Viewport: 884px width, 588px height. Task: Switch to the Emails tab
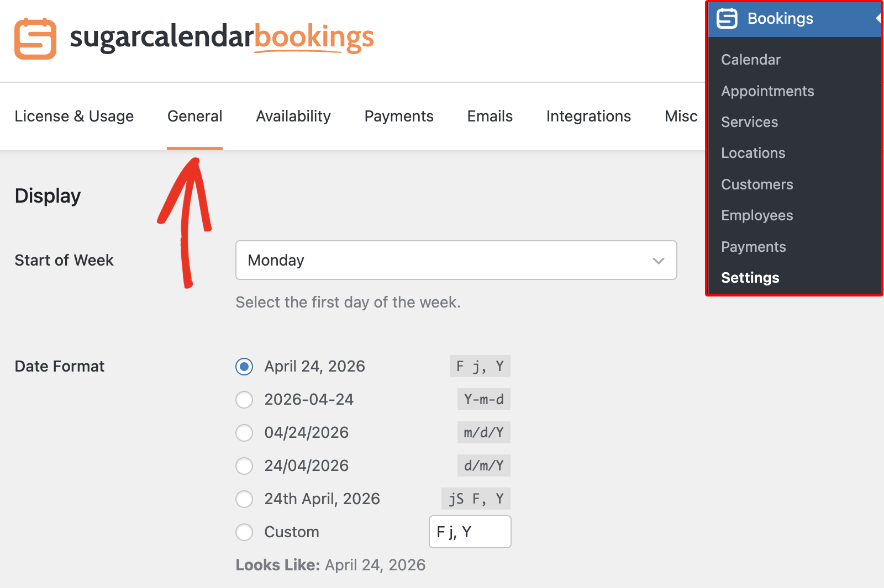click(x=490, y=116)
